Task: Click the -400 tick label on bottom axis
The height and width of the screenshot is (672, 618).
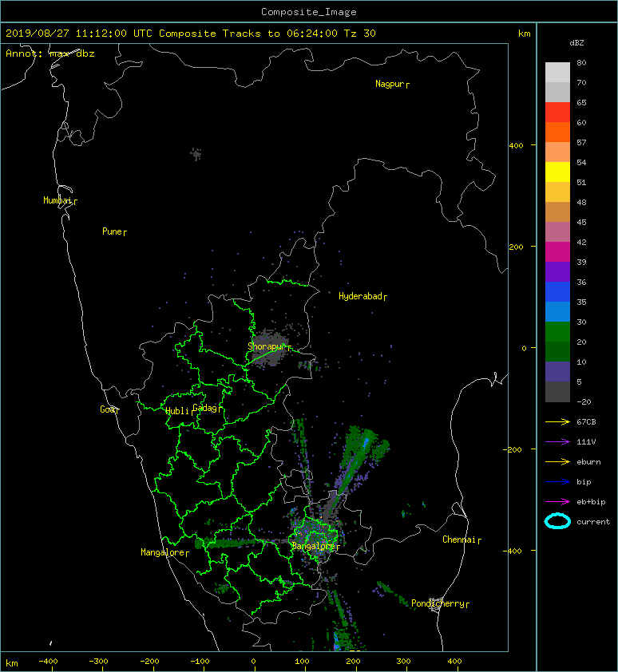Action: [48, 662]
